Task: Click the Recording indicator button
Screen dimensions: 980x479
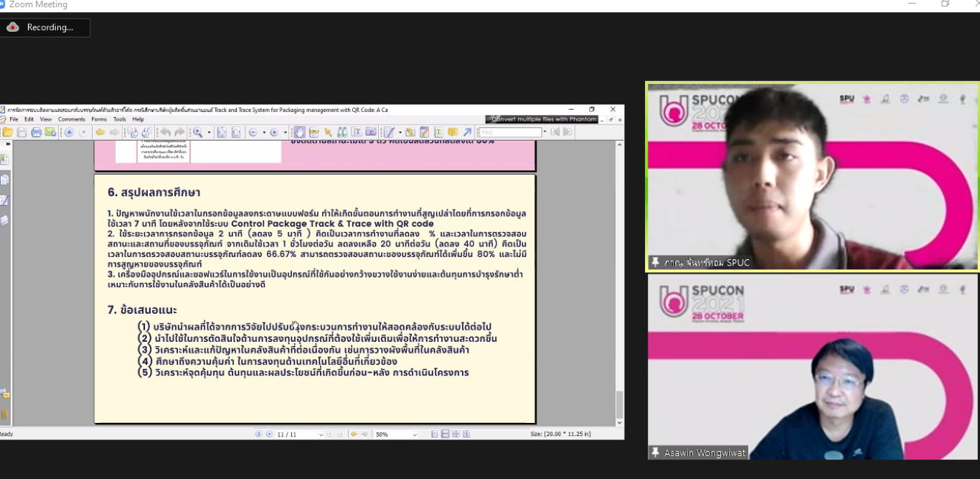Action: click(46, 27)
